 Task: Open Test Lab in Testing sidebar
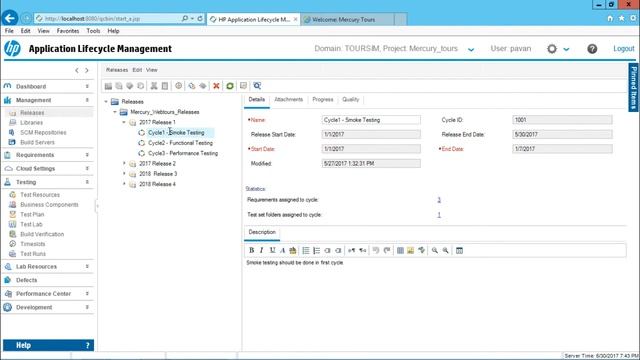coord(31,224)
